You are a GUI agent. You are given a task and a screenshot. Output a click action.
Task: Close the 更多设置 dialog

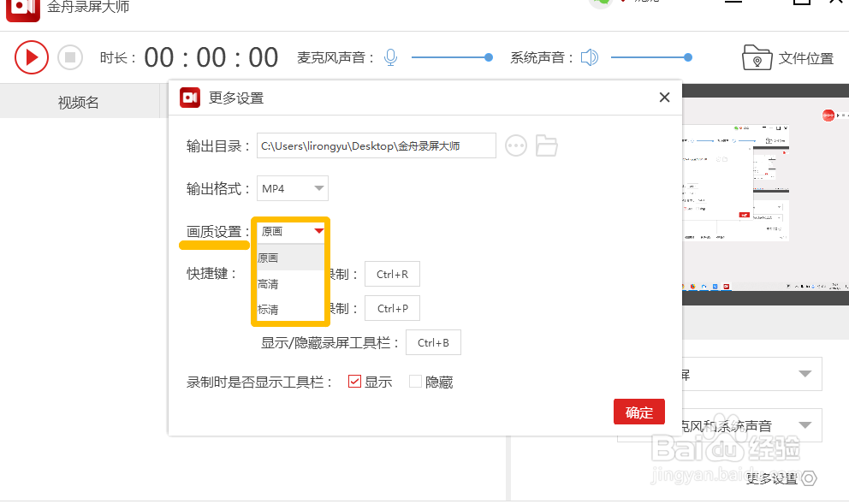(x=664, y=98)
